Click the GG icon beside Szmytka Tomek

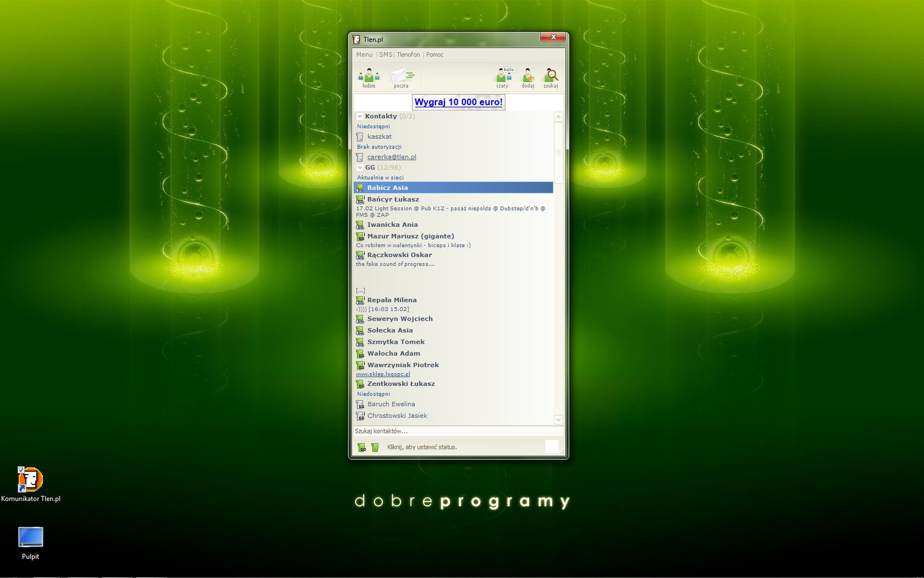[360, 342]
